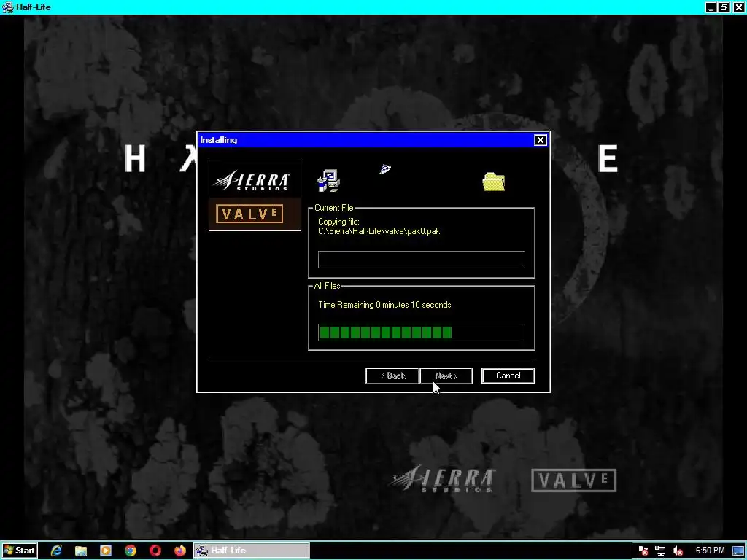Click the 'Copying file:' label

[x=338, y=222]
